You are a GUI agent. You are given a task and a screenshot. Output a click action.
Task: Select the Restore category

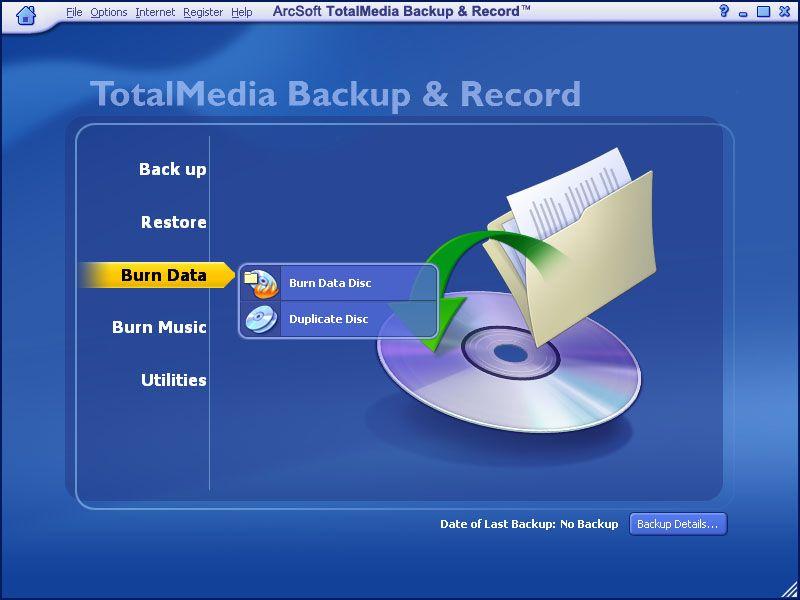click(173, 222)
